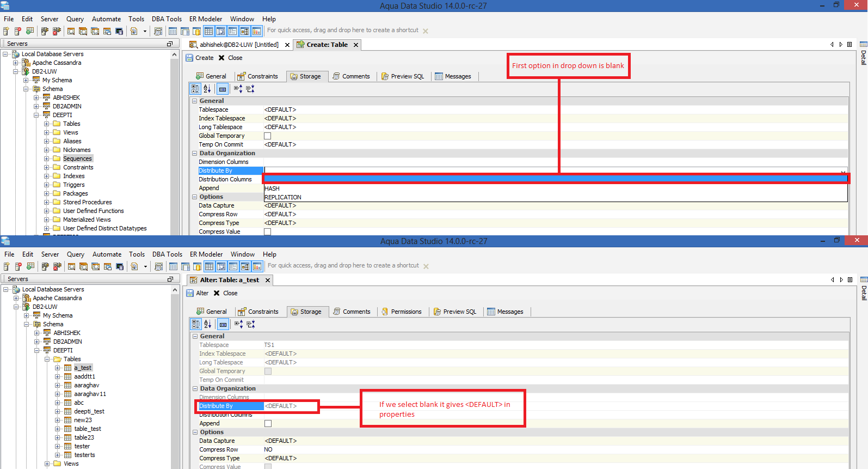868x469 pixels.
Task: Select REPLICATION in the Distribute By dropdown
Action: (555, 197)
